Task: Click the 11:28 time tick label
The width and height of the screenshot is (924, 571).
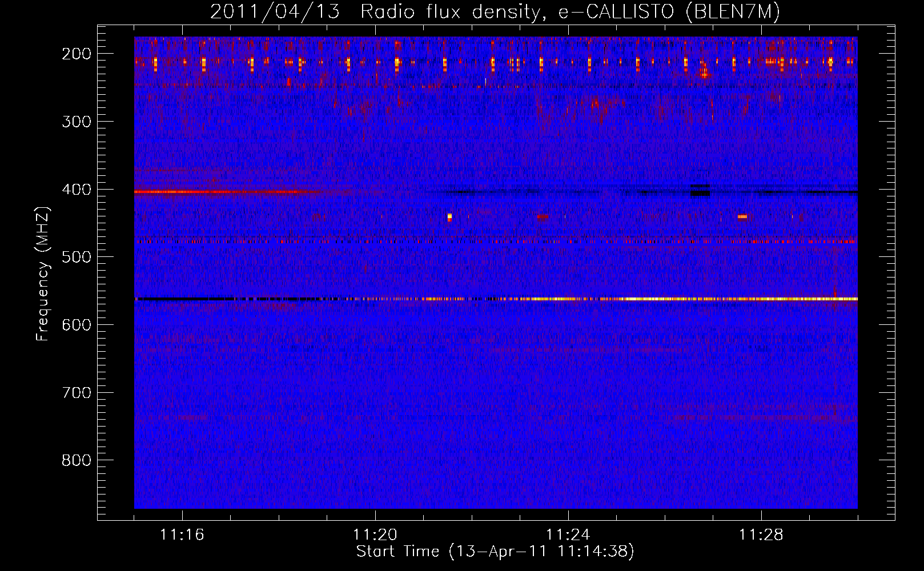Action: [x=761, y=535]
